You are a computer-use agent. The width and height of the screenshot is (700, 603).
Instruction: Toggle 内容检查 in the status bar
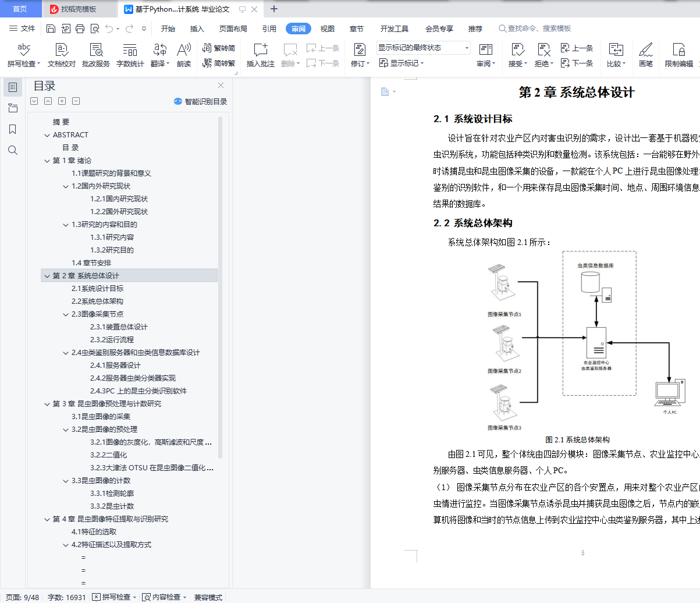164,597
